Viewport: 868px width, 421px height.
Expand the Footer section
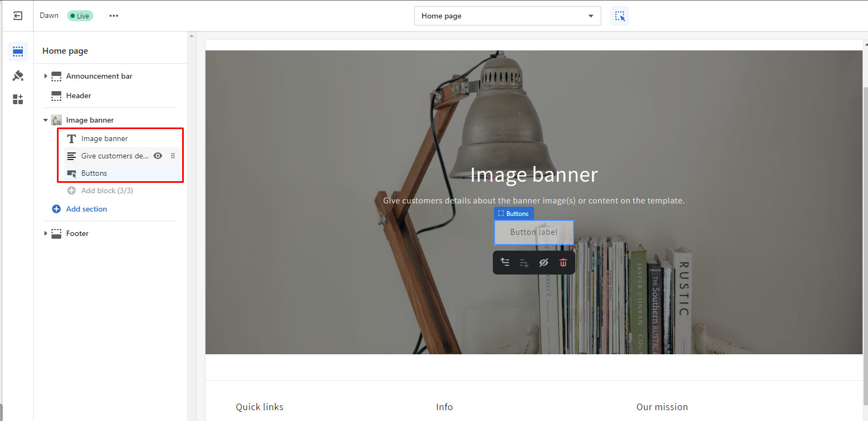46,234
